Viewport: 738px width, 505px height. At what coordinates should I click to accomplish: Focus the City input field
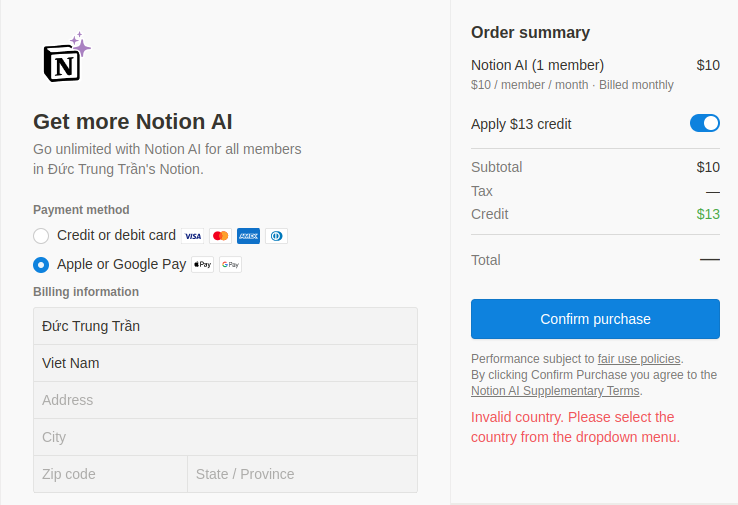(x=225, y=437)
